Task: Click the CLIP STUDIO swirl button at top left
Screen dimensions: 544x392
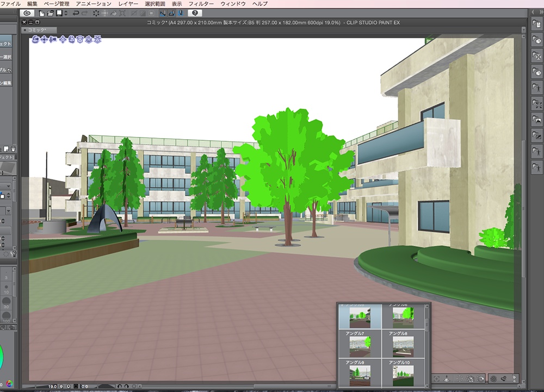Action: (x=26, y=12)
